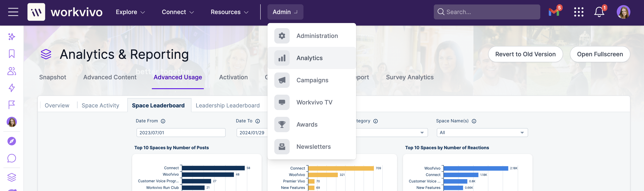
Task: Click the workvivo wordmark link
Action: 76,12
